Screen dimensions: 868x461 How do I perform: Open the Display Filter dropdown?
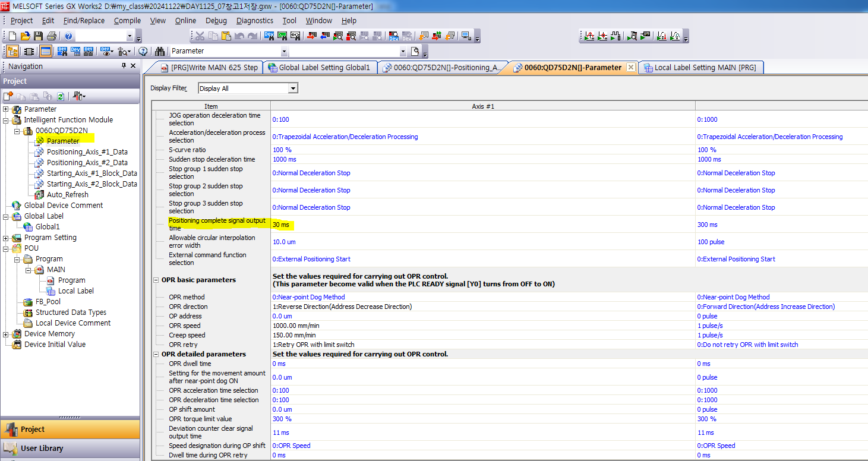click(x=292, y=89)
